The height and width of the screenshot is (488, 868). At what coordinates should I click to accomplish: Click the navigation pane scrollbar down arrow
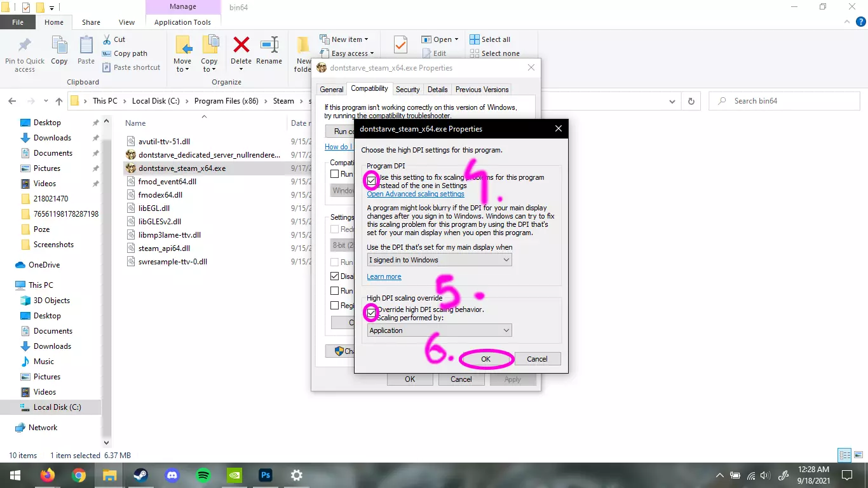pos(106,443)
